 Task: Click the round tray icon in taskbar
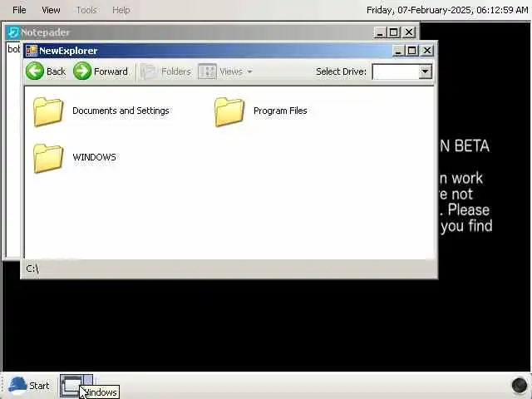click(519, 386)
